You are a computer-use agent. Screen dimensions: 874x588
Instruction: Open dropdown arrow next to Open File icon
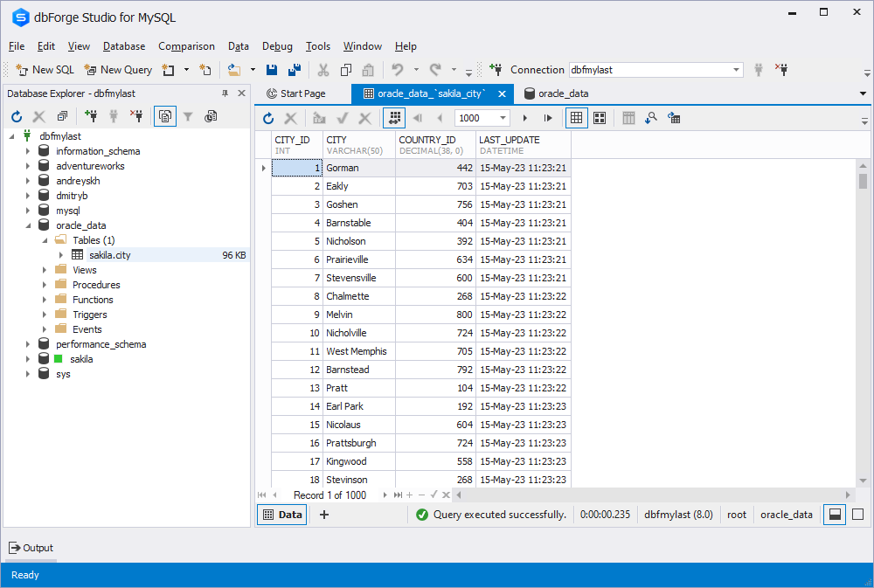[253, 70]
